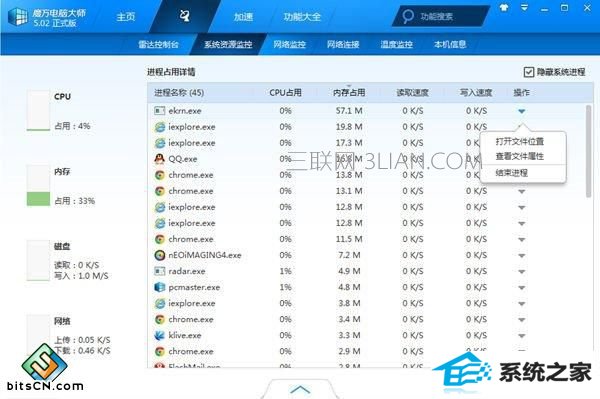Click the 2.9 M chrome.exe icon
This screenshot has width=600, height=399.
159,352
